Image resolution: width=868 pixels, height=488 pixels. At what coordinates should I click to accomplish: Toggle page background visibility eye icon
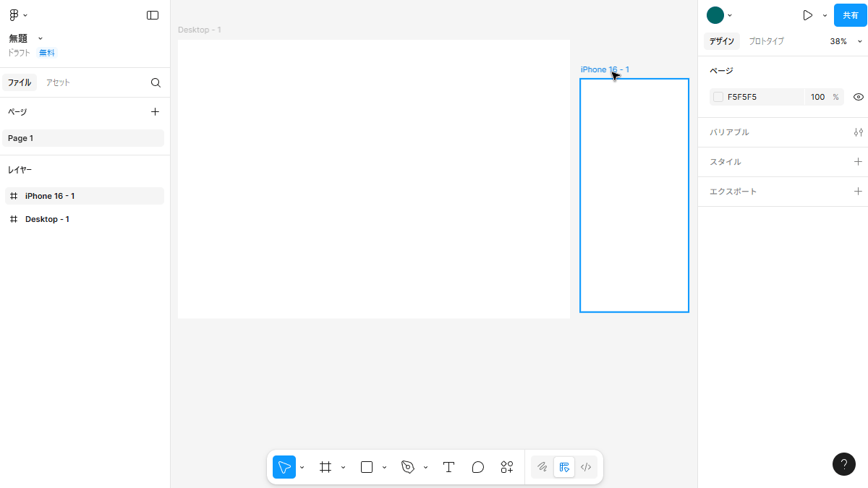(x=859, y=97)
